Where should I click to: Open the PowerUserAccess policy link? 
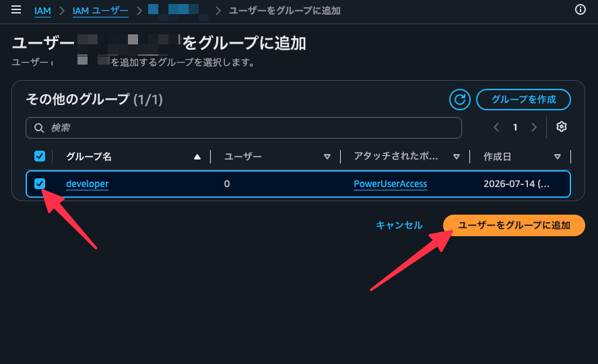pos(390,184)
